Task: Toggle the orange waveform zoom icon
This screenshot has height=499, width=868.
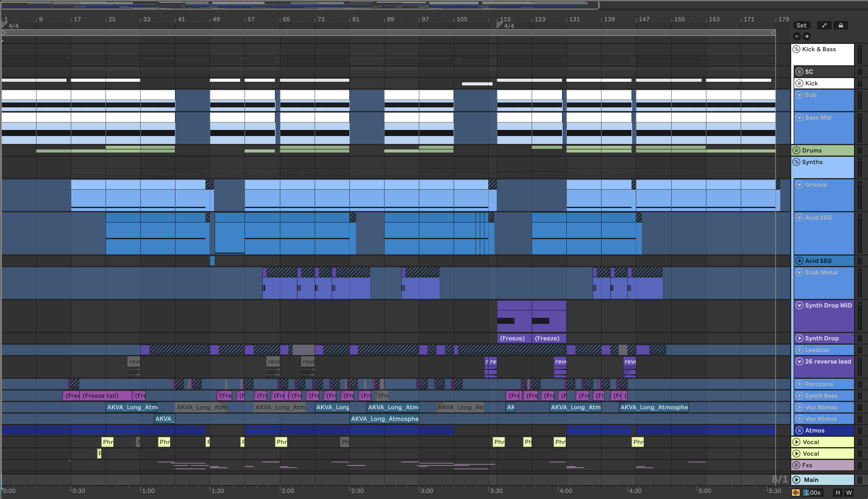Action: [796, 493]
